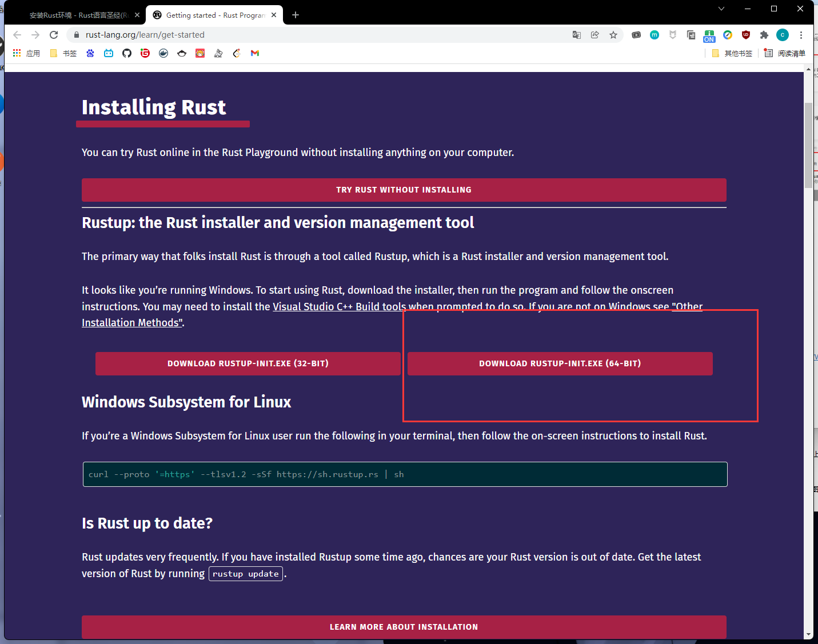Viewport: 818px width, 644px height.
Task: Click the translate page icon in address bar
Action: [x=577, y=35]
